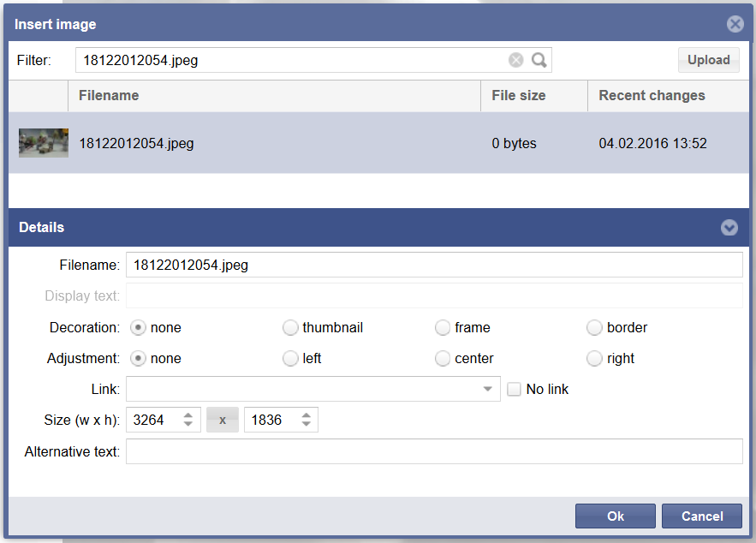Screen dimensions: 756x543
Task: Click the Upload button
Action: tap(708, 60)
